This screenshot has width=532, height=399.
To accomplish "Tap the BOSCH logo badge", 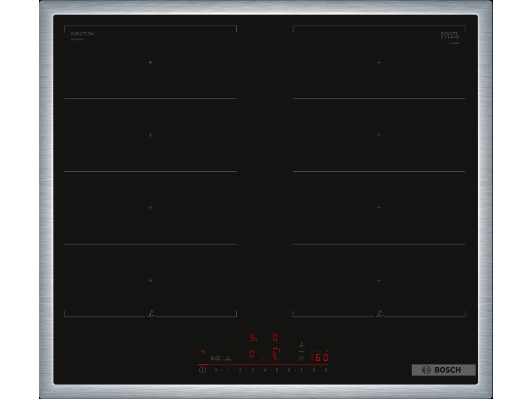I will point(443,370).
